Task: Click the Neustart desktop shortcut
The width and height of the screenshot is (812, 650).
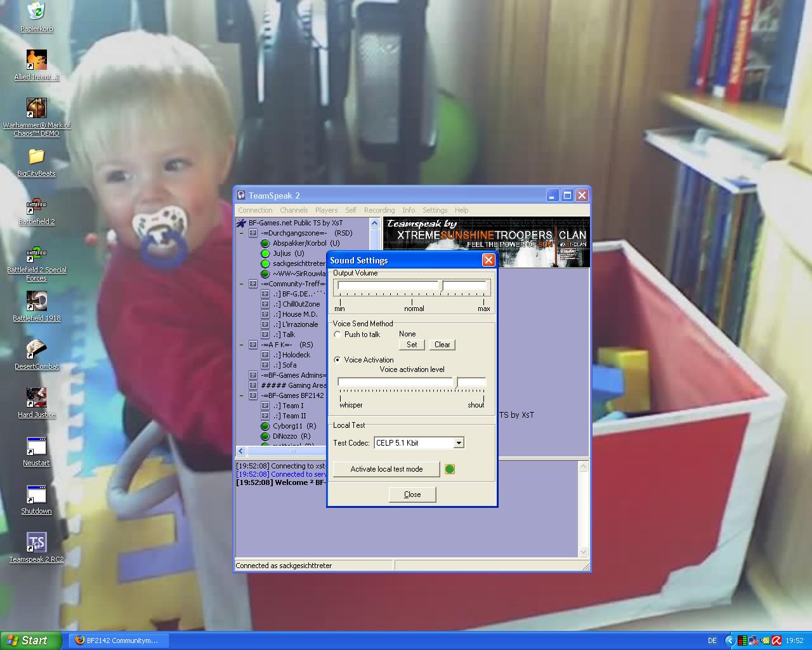Action: point(36,446)
